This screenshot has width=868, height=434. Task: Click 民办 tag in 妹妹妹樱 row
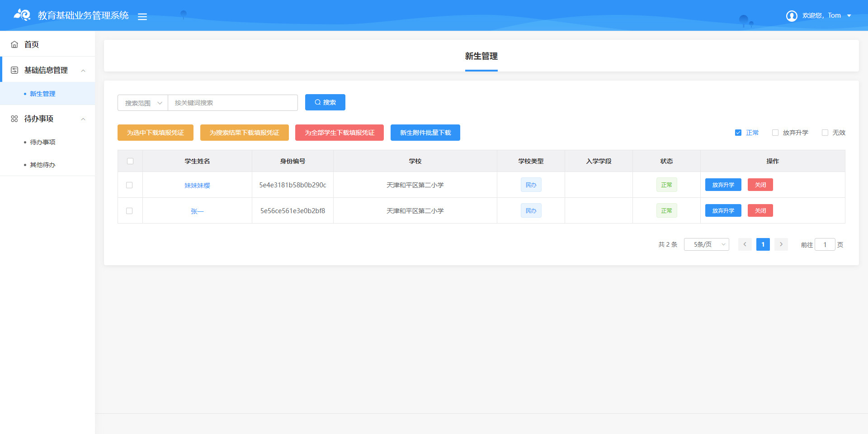[531, 185]
